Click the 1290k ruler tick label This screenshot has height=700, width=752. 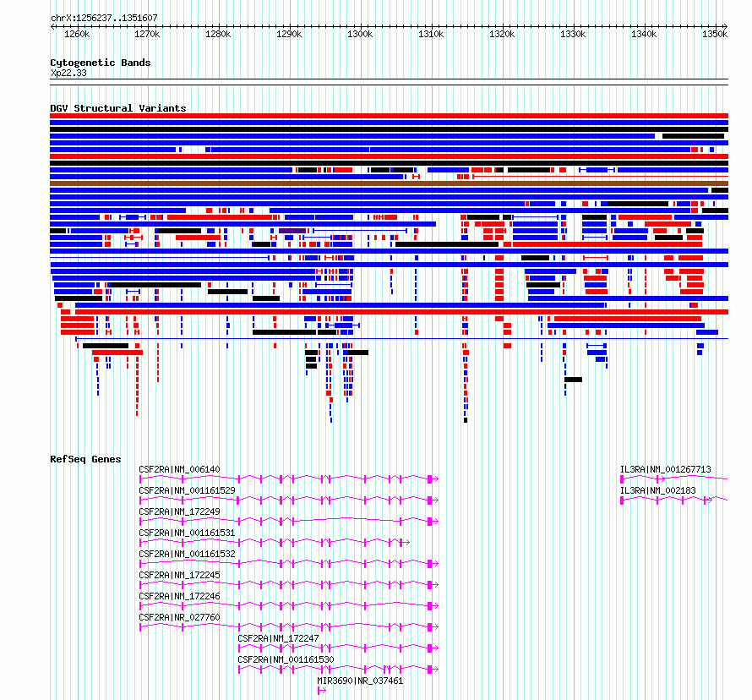point(289,34)
